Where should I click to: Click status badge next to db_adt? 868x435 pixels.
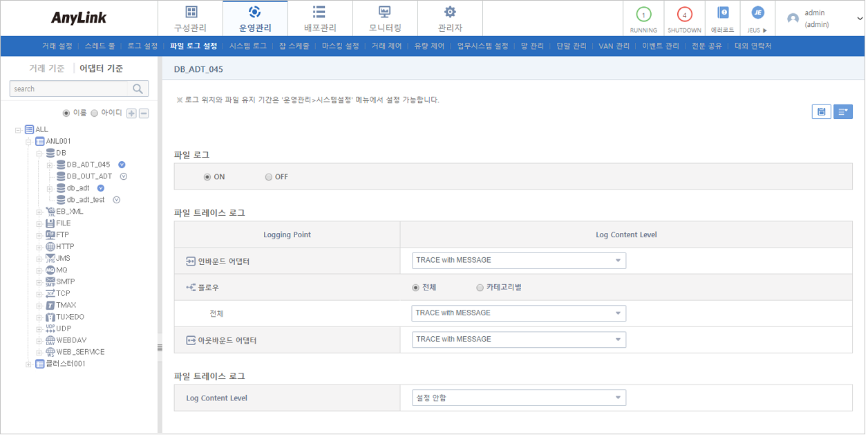click(x=100, y=188)
